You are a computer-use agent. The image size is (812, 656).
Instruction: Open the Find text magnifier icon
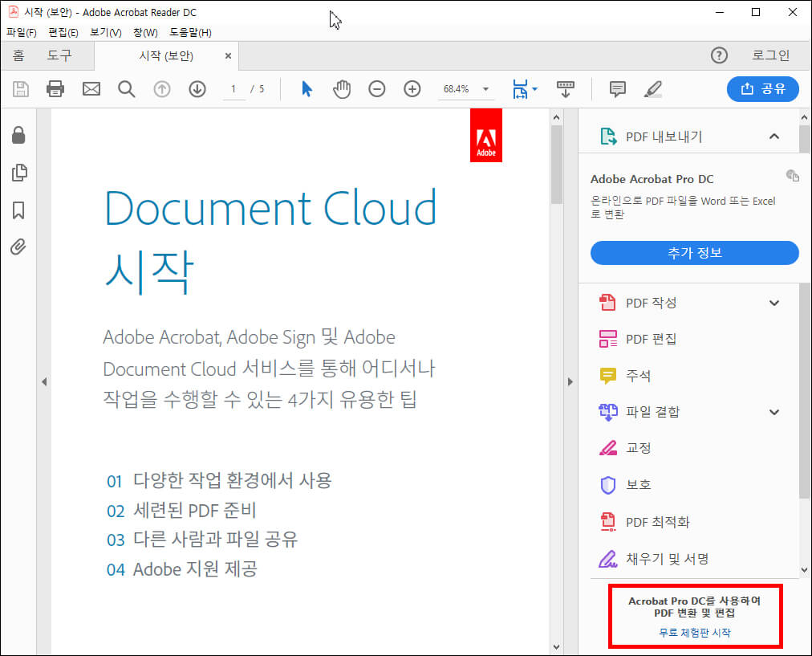126,89
